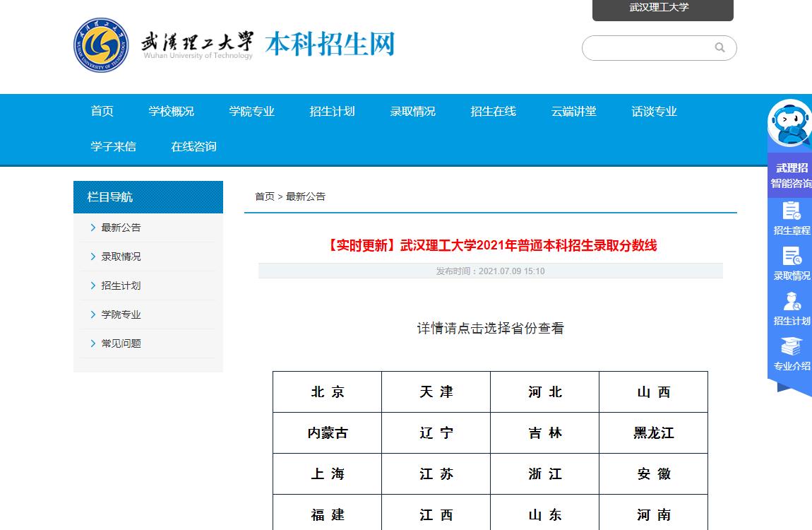The width and height of the screenshot is (812, 530).
Task: Select the 辽宁 province cell
Action: click(436, 433)
